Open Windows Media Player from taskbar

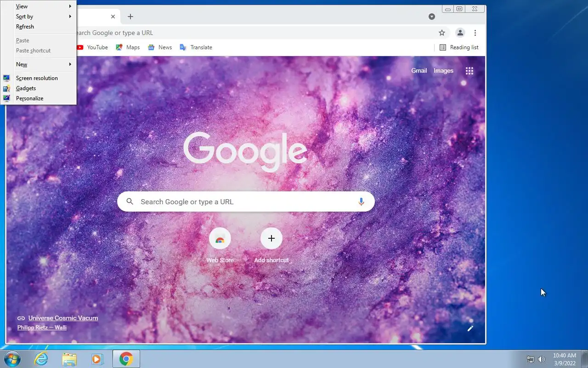point(97,359)
